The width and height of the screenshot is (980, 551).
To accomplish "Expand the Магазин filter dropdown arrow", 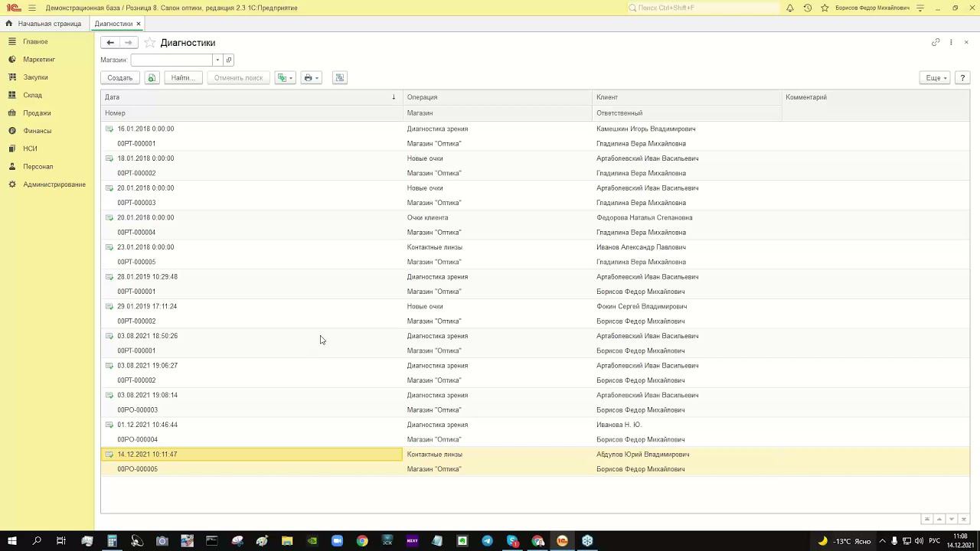I will [217, 60].
